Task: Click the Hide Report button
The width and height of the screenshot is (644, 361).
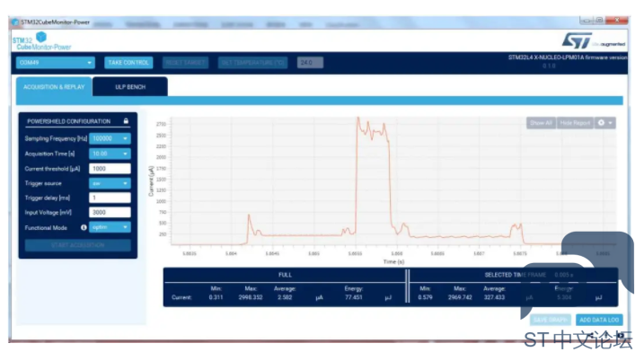Action: [575, 123]
